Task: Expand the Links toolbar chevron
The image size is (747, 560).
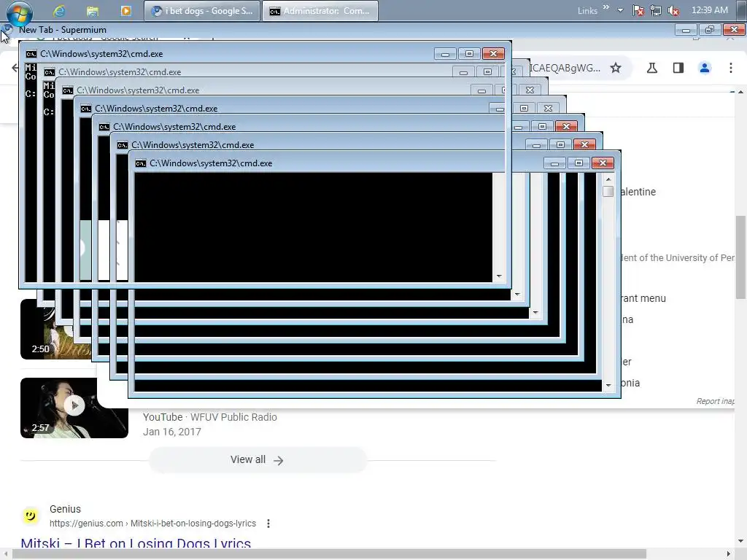Action: 606,7
